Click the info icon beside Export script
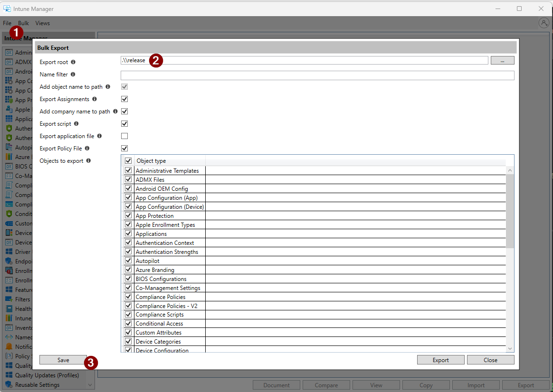This screenshot has width=553, height=392. click(x=76, y=123)
